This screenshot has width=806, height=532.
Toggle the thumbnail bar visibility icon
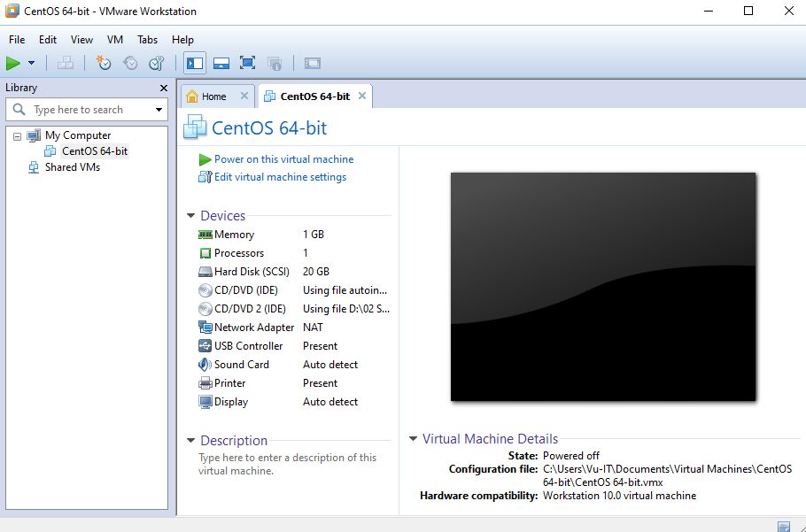(221, 63)
